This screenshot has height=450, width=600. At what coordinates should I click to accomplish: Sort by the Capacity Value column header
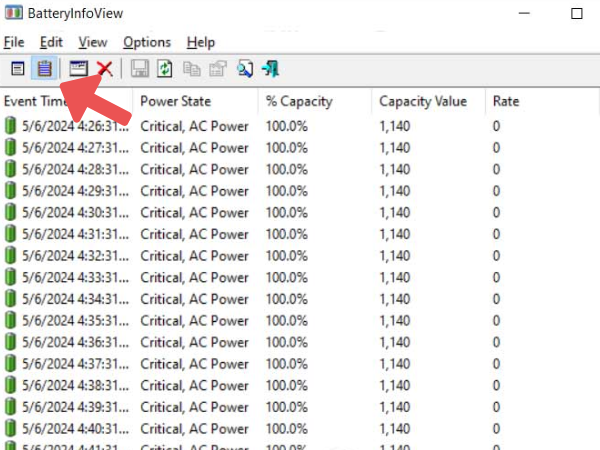tap(428, 101)
